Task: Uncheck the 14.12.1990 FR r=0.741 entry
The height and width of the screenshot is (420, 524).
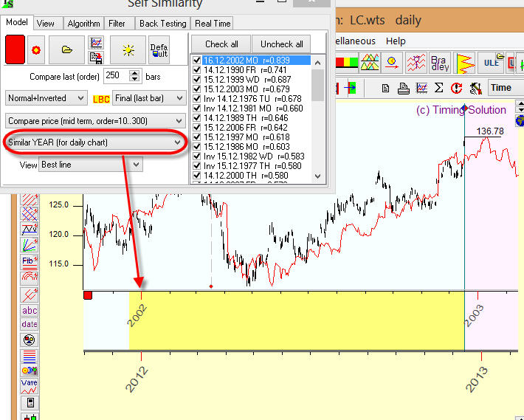Action: click(x=197, y=69)
